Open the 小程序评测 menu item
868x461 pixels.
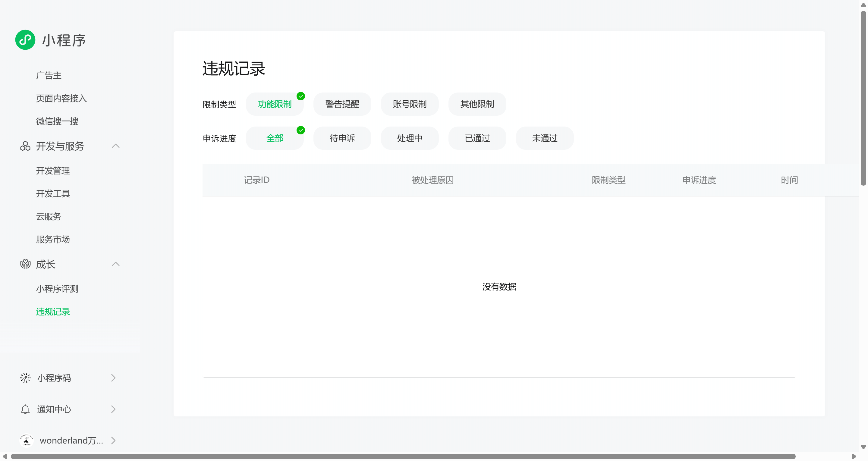(x=57, y=289)
